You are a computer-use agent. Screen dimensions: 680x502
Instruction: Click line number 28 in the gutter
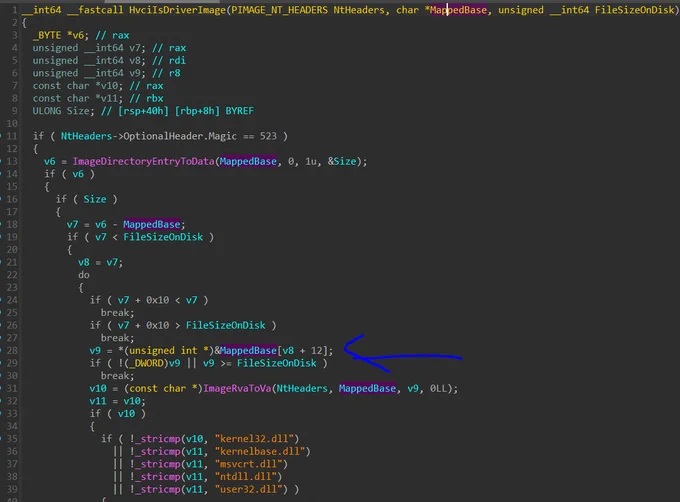pos(12,350)
